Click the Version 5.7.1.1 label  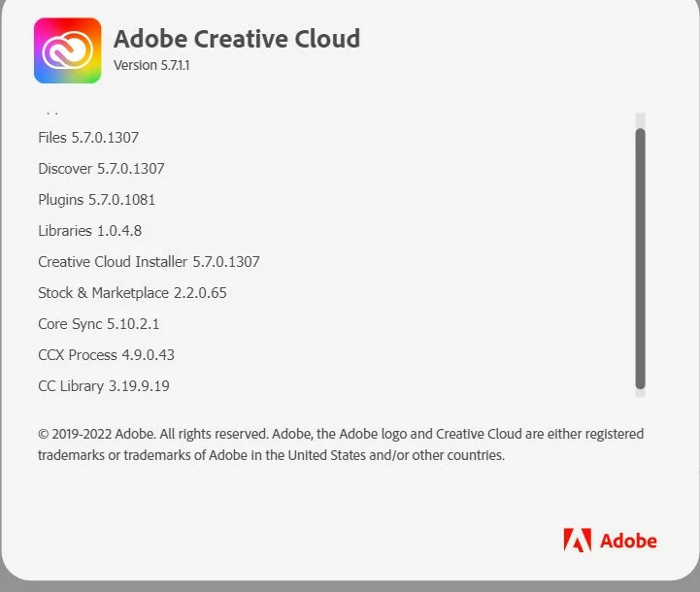[151, 66]
